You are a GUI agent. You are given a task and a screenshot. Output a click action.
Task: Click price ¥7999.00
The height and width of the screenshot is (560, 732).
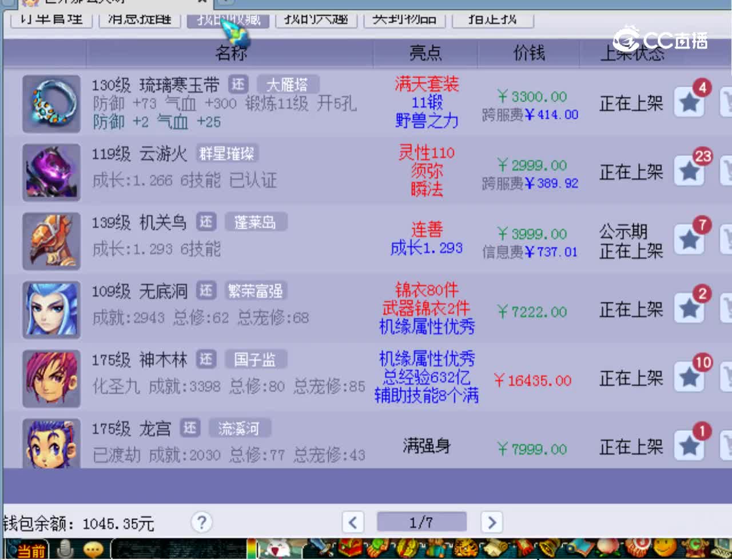click(532, 449)
